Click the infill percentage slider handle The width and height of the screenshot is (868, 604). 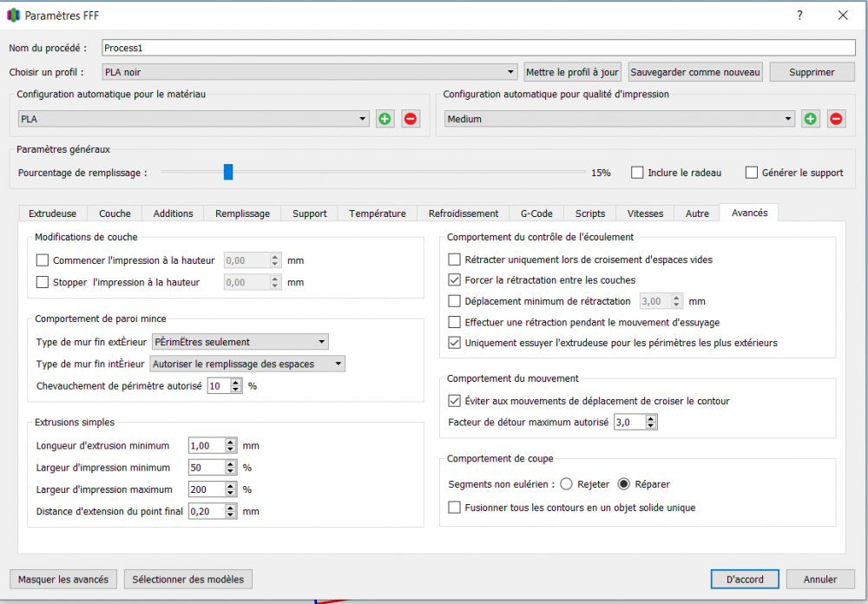[228, 172]
